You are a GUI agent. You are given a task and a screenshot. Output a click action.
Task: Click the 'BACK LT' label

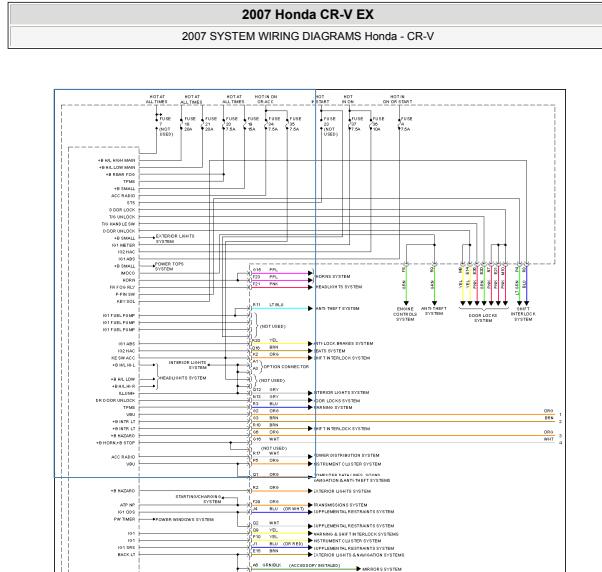pos(126,554)
